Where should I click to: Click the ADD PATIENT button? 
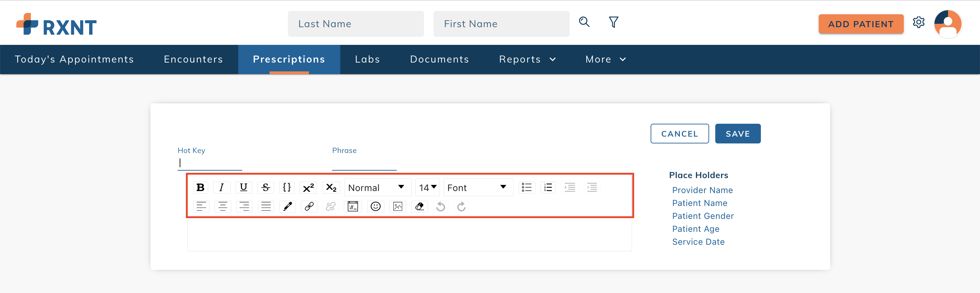coord(861,24)
